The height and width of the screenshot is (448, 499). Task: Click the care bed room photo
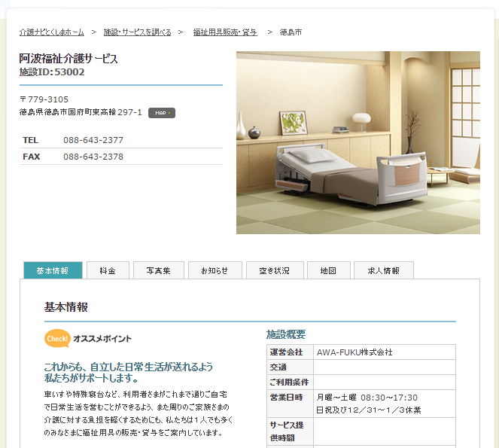click(x=358, y=142)
